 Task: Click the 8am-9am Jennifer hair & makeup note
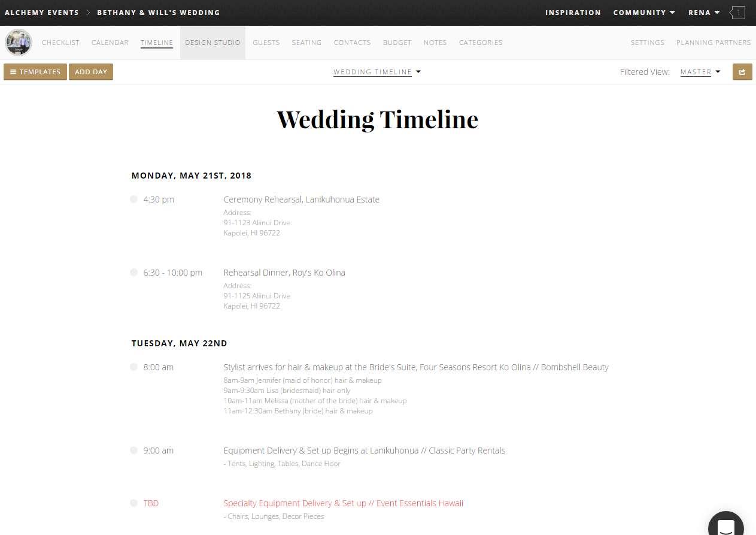302,380
